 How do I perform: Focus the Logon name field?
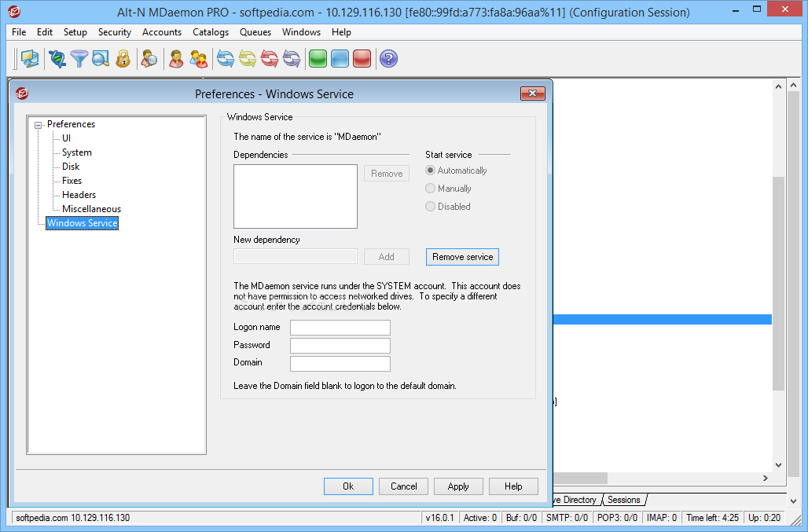pyautogui.click(x=340, y=328)
